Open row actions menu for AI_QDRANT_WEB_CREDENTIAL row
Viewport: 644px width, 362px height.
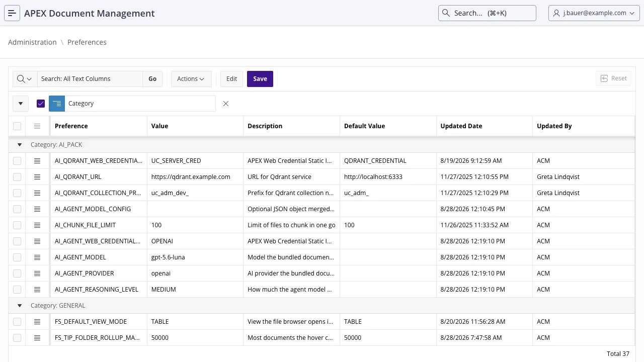[37, 161]
